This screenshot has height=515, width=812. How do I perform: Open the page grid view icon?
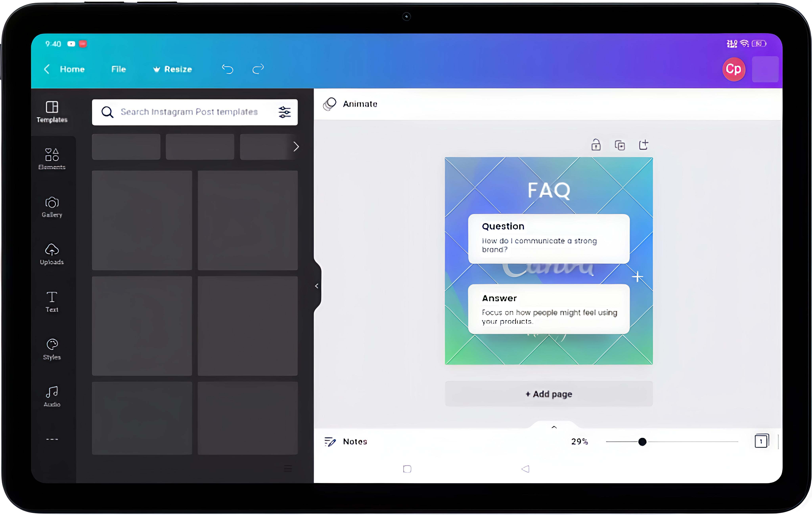click(x=762, y=441)
